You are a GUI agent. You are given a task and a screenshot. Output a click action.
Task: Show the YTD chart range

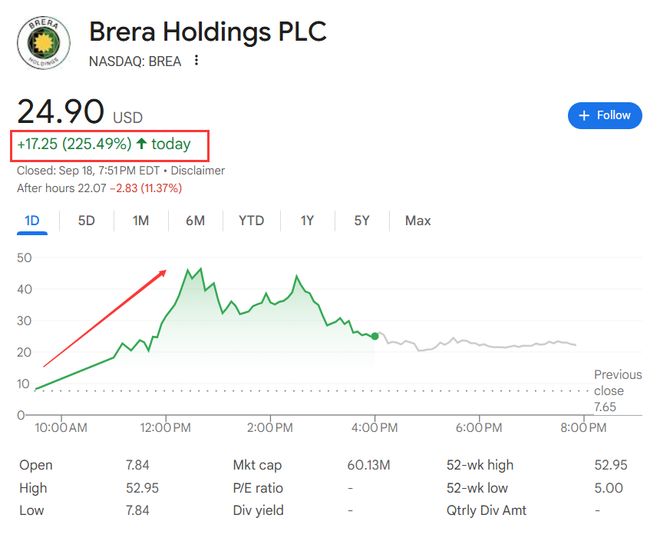(x=251, y=220)
